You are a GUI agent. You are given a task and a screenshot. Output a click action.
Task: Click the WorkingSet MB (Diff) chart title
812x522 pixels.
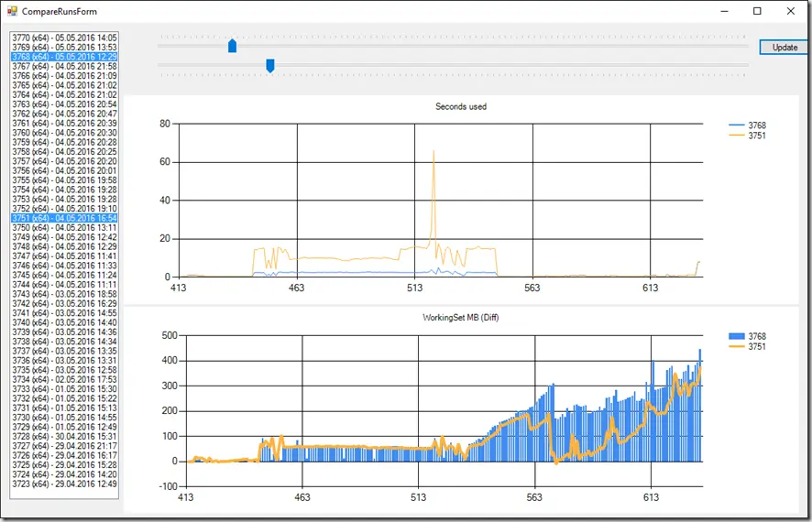point(460,318)
